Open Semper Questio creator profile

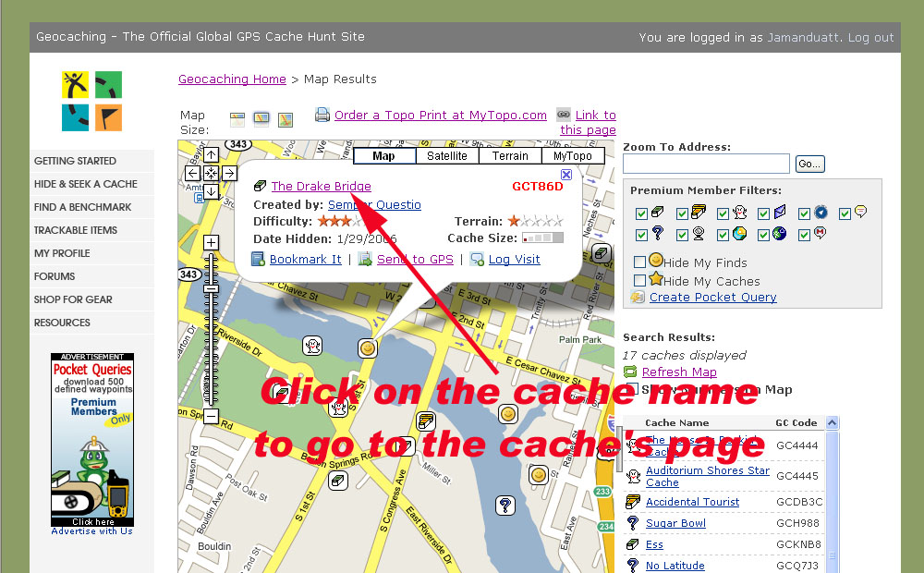(374, 204)
